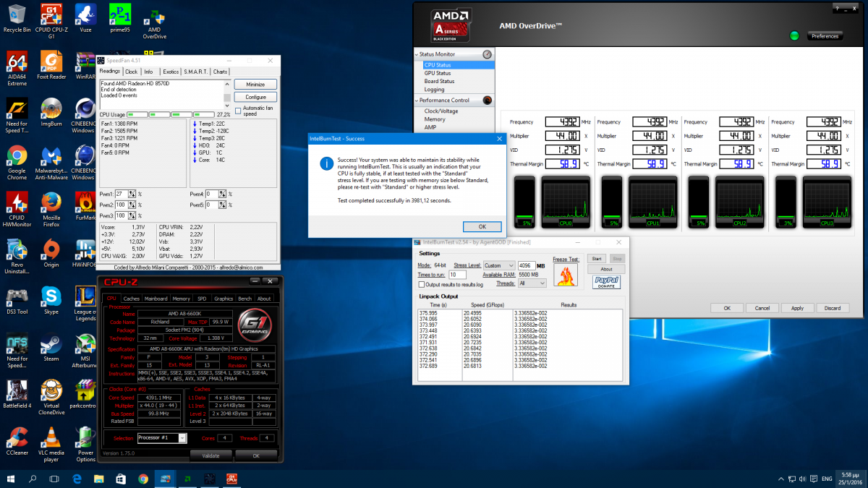868x488 pixels.
Task: Click the About button in IntelBurnTest
Action: [606, 269]
